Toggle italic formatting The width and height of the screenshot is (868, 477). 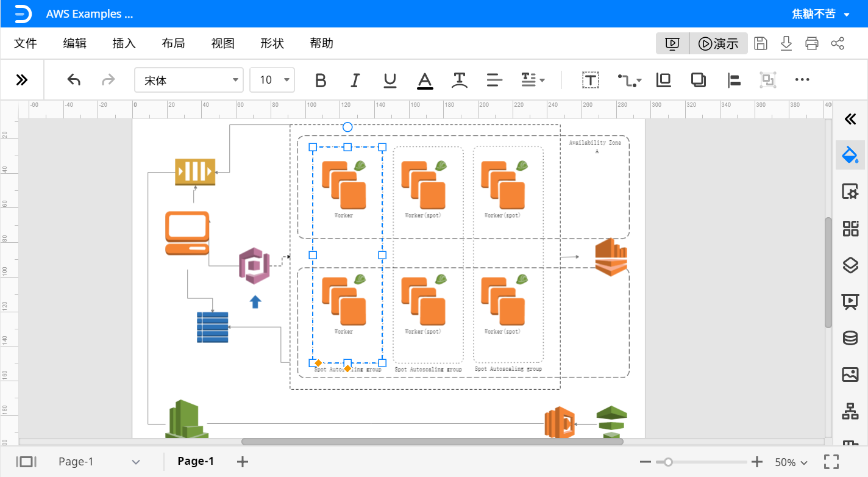355,80
